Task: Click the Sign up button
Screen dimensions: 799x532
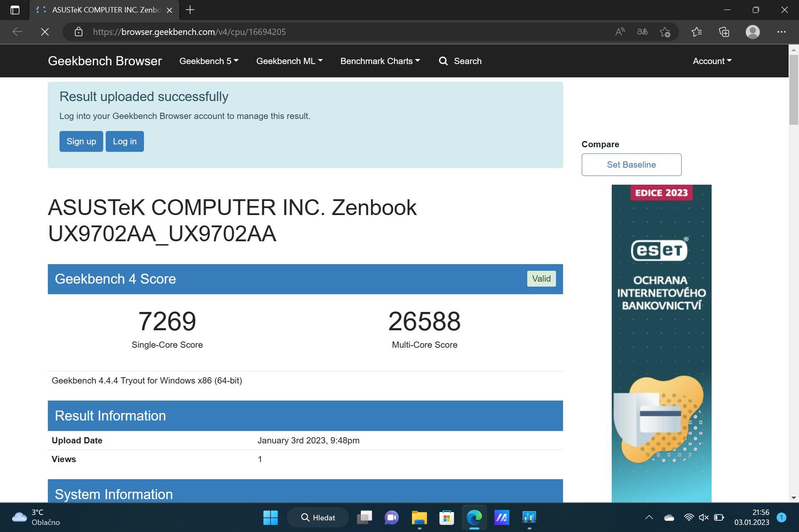Action: [x=81, y=141]
